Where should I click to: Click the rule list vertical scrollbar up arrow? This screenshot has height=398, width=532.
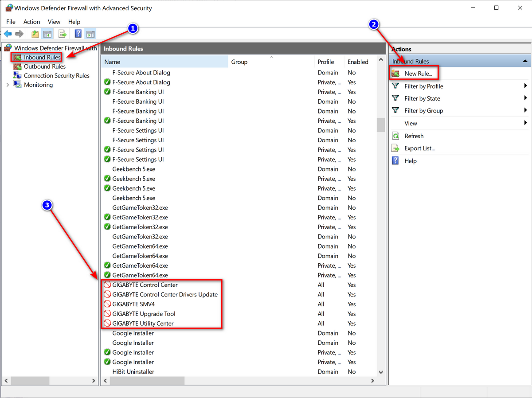click(381, 59)
